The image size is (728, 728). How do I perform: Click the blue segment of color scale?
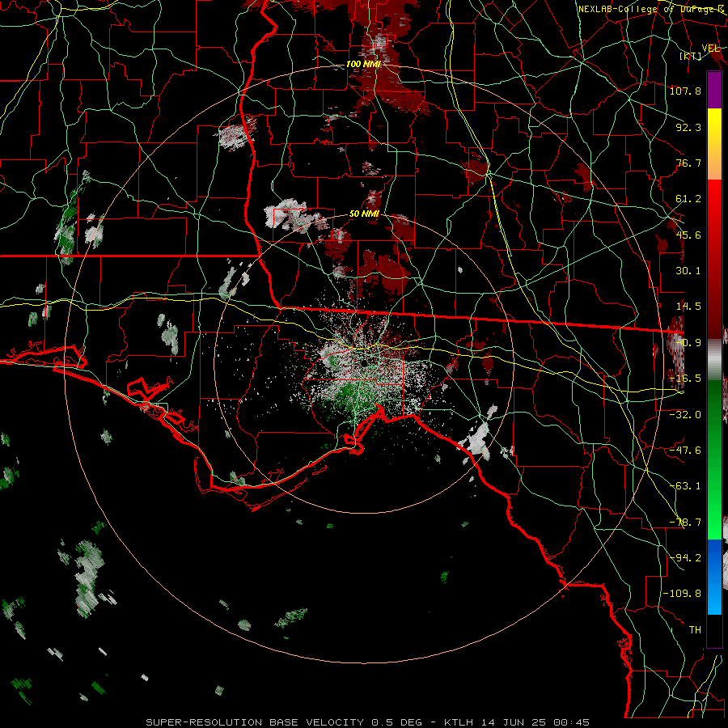tap(714, 577)
